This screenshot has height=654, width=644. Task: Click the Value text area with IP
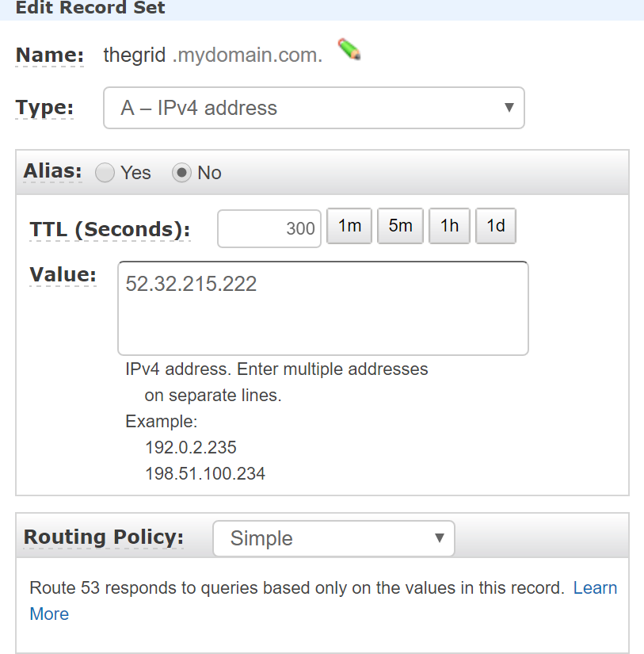(323, 308)
